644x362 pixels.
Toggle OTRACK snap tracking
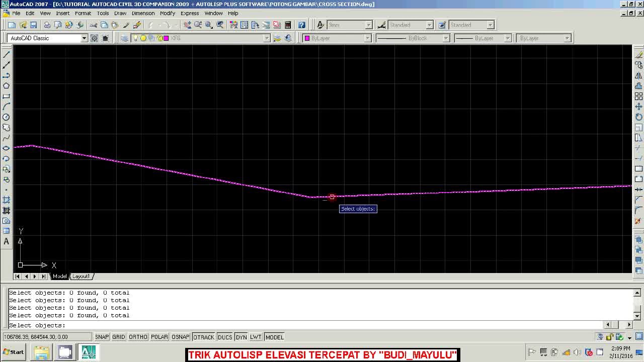(x=204, y=337)
